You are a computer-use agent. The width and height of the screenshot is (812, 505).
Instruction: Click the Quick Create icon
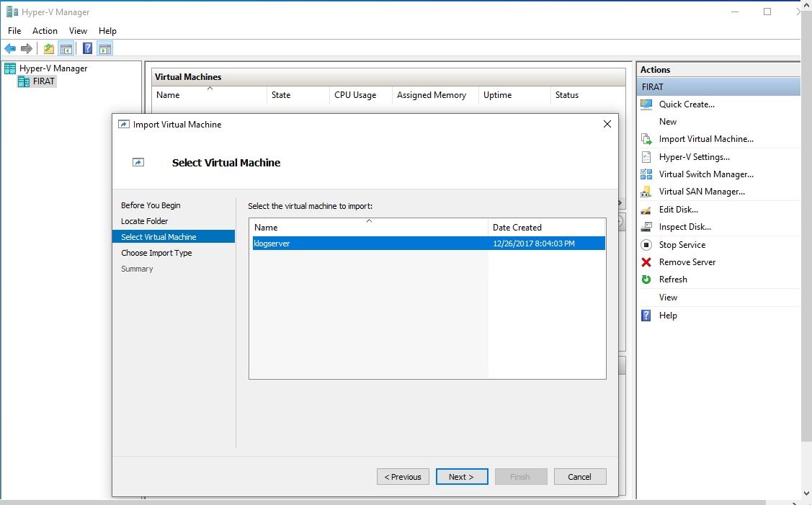point(646,104)
